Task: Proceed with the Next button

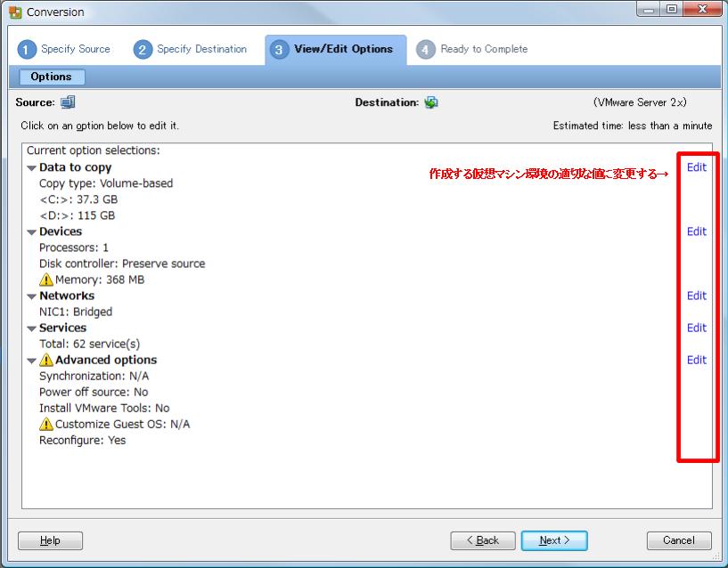Action: tap(554, 540)
